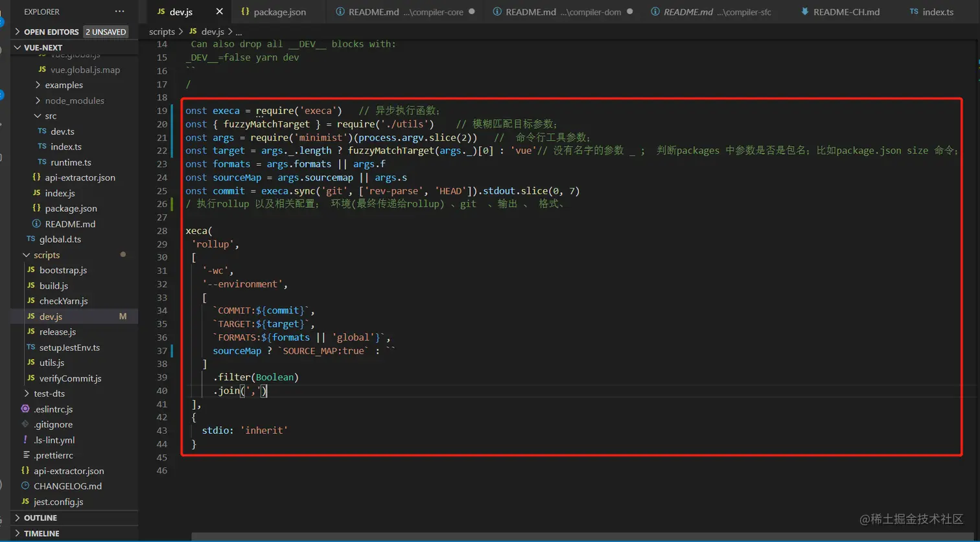980x542 pixels.
Task: Click the git icon beside .gitignore
Action: 25,424
